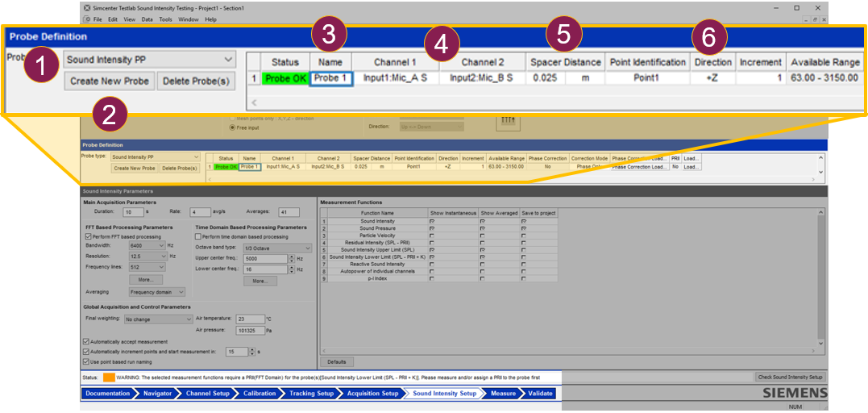Click Check Sound Intensity Setup button

[790, 377]
